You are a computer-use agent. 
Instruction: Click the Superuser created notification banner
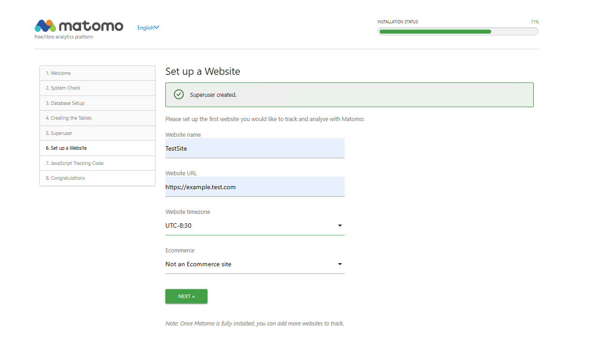(349, 95)
